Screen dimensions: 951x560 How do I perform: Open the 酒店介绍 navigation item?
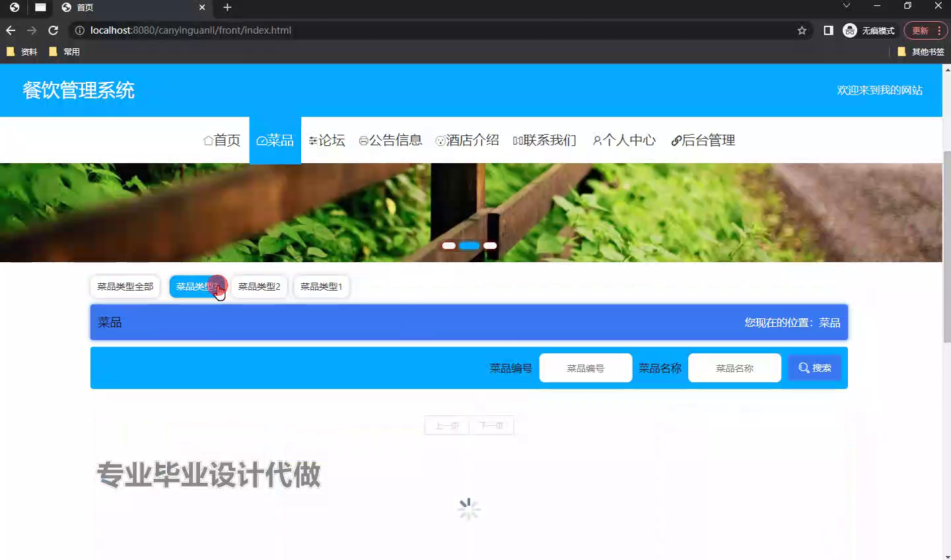click(x=467, y=140)
